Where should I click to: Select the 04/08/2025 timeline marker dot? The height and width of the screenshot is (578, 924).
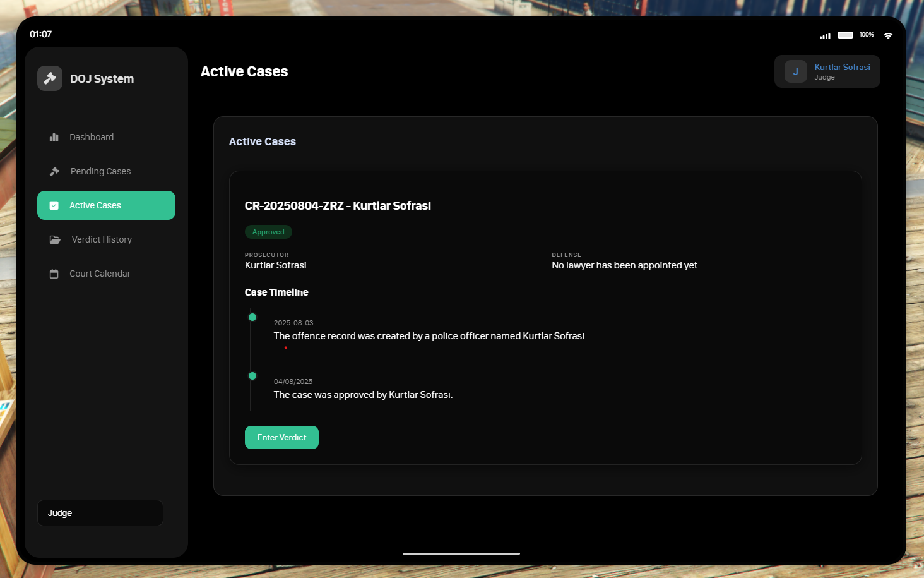pyautogui.click(x=252, y=376)
